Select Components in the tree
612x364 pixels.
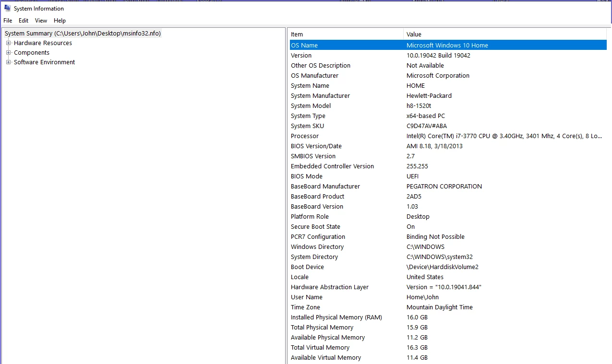32,53
